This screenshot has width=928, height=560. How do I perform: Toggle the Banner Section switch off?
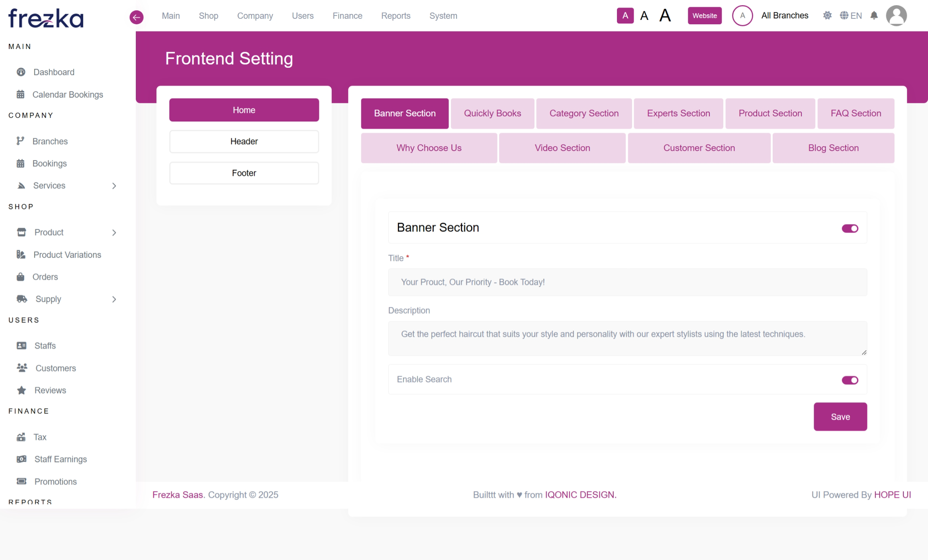click(x=850, y=228)
